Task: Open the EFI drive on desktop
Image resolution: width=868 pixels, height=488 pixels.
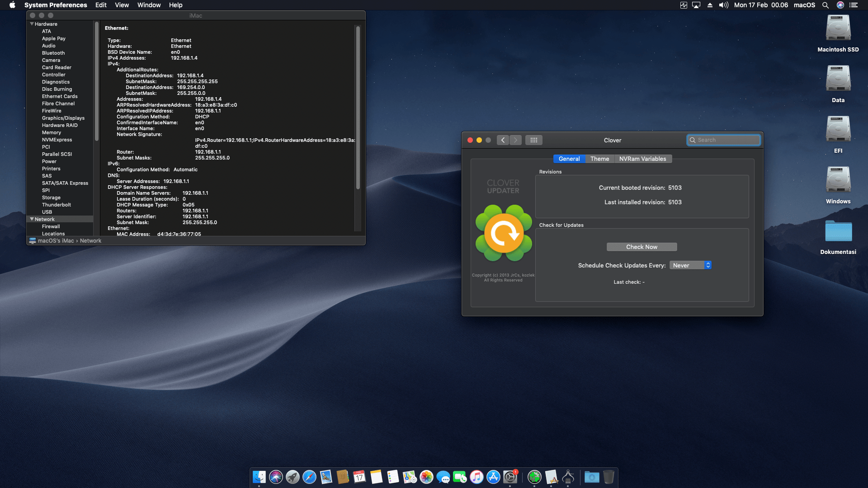Action: tap(838, 129)
